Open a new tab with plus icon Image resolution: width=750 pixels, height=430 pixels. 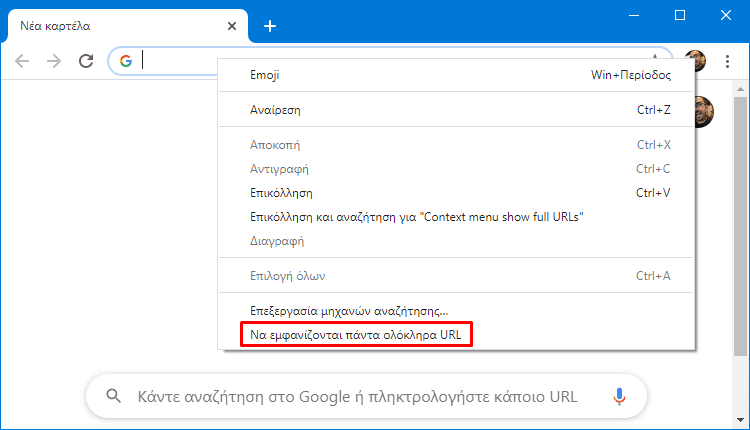270,26
